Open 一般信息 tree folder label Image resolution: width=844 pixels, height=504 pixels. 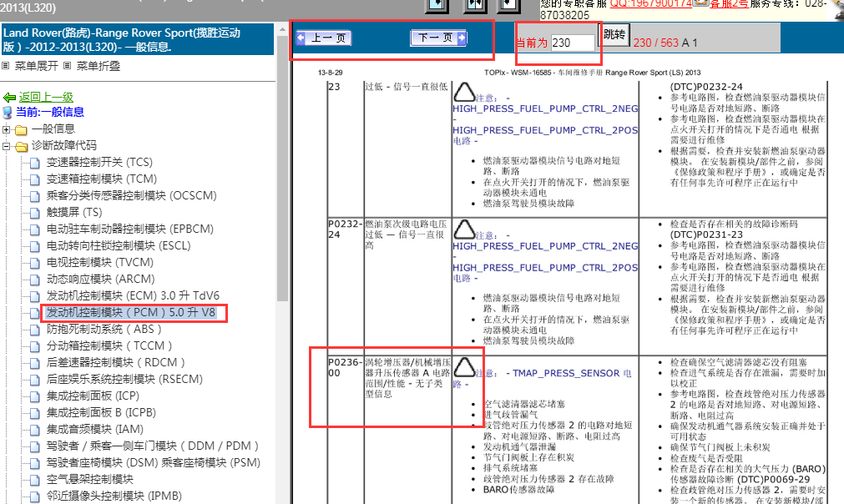click(53, 129)
